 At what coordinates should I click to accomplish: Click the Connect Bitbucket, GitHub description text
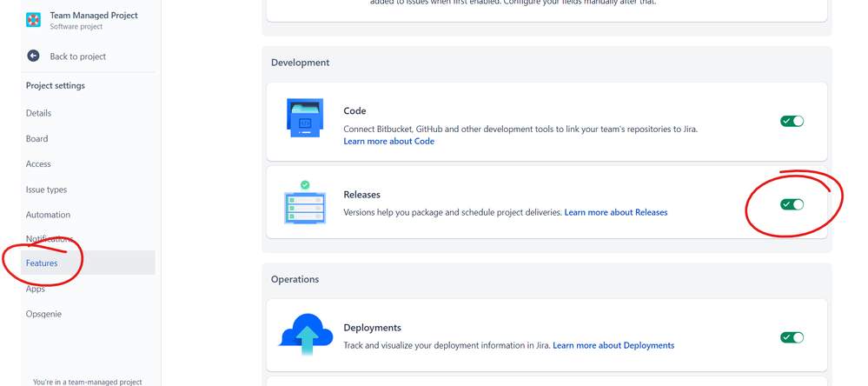[x=521, y=129]
